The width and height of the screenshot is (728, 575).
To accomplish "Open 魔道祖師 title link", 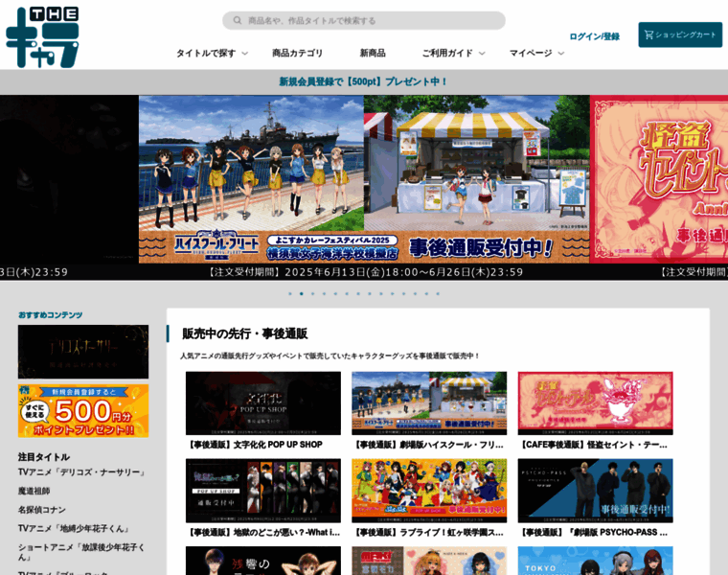I will [x=34, y=491].
